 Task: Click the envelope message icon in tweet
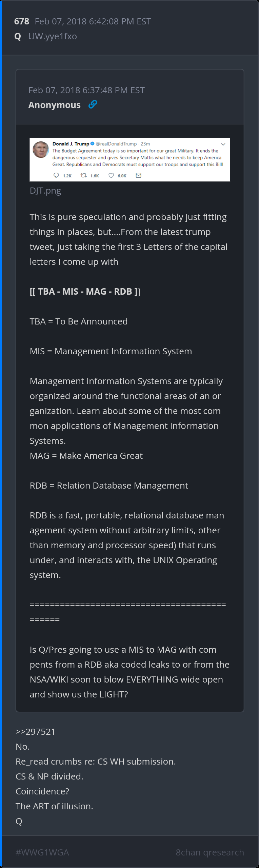pos(138,175)
